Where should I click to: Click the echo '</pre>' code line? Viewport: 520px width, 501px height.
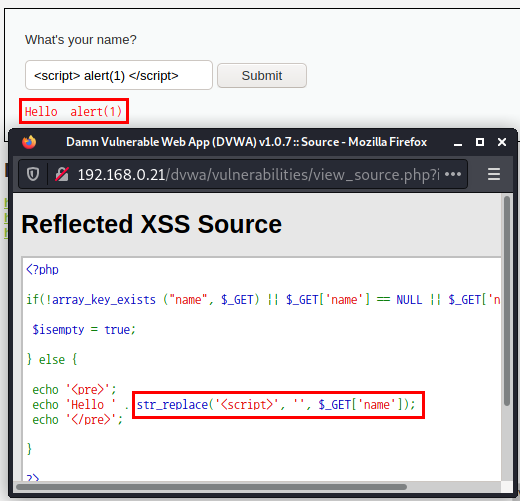tap(78, 419)
